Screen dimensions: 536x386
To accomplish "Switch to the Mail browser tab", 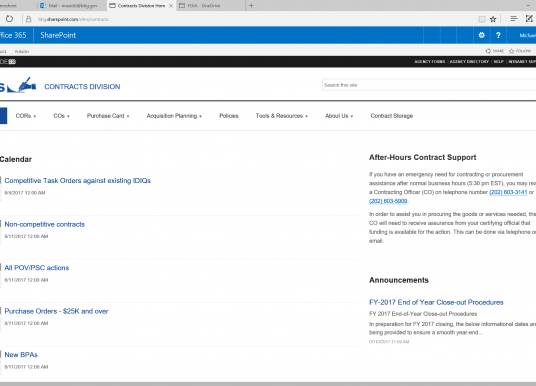I will [x=72, y=6].
